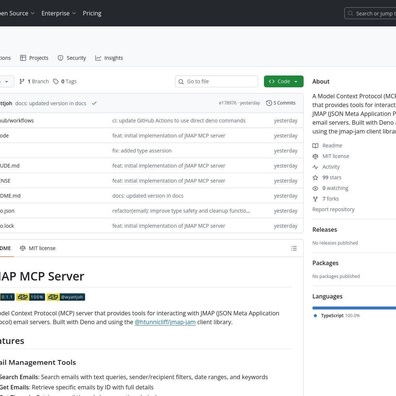
Task: Click the tag icon beside 0 Tags
Action: (56, 81)
